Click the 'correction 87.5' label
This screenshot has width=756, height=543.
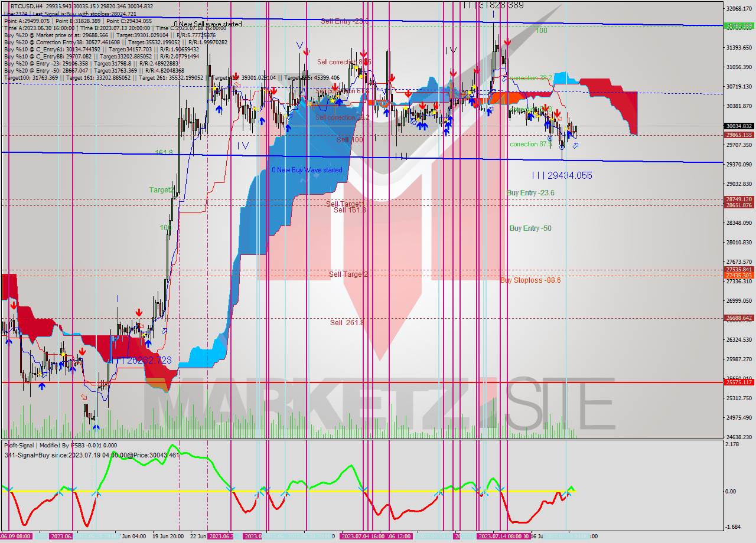point(530,144)
